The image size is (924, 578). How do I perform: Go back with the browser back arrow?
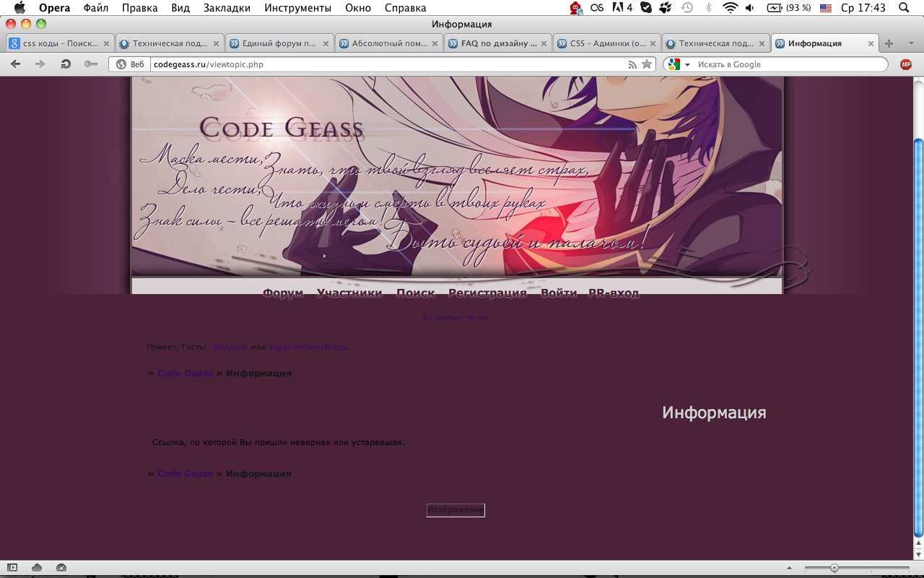pos(16,64)
